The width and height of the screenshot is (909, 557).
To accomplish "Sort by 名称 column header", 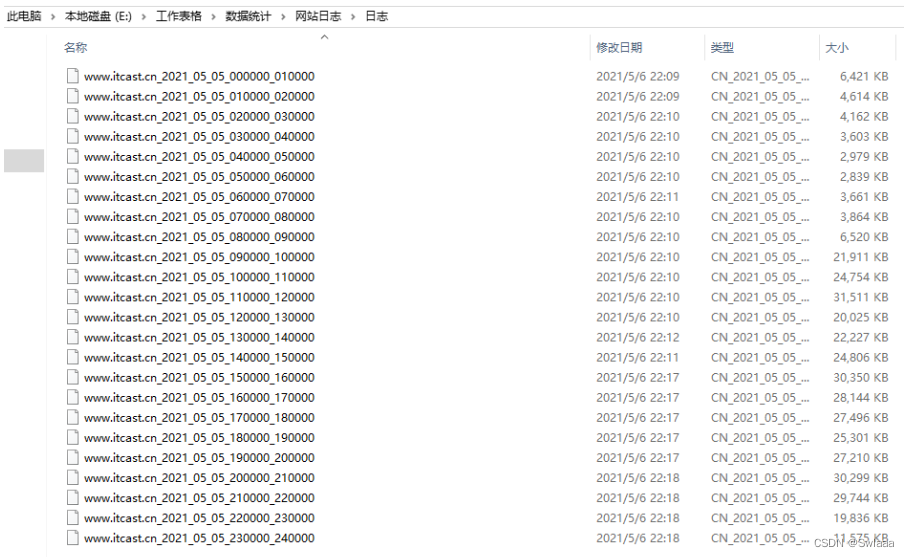I will pos(75,48).
